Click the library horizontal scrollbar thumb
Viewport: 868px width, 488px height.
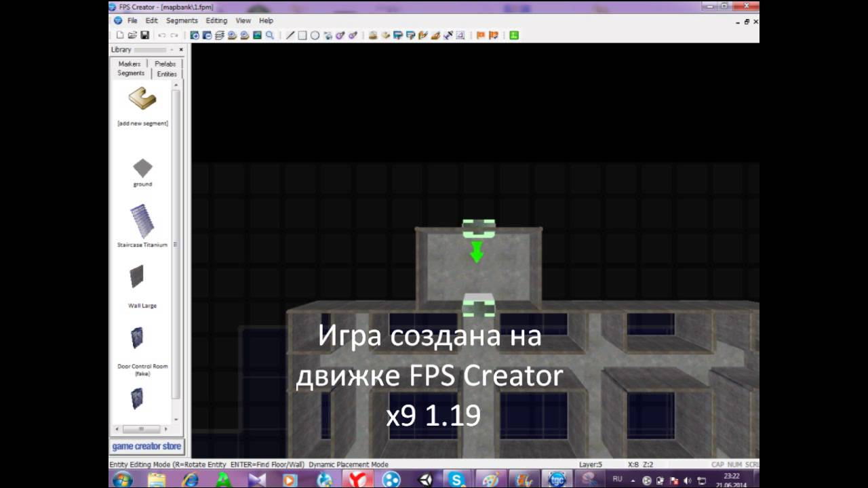point(141,429)
